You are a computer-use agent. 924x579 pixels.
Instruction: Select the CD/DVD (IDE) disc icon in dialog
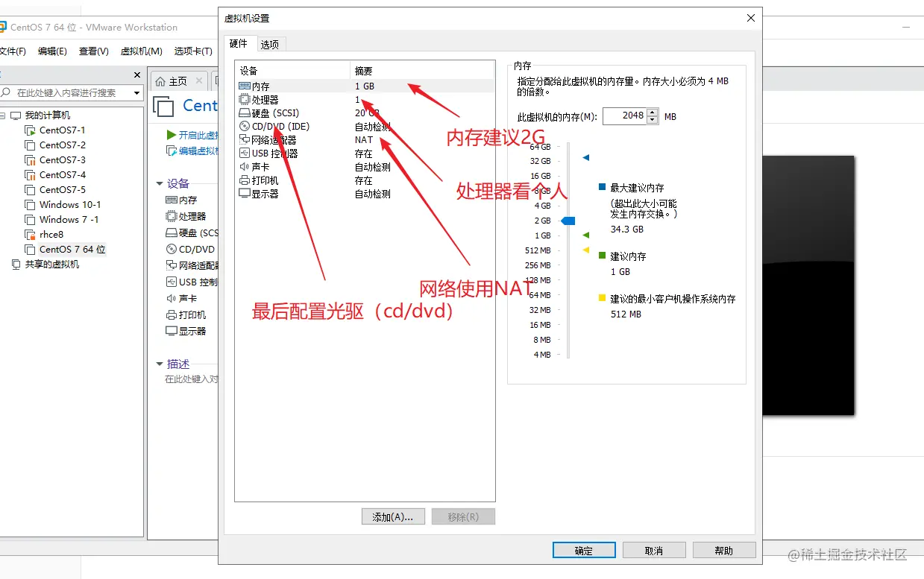244,127
